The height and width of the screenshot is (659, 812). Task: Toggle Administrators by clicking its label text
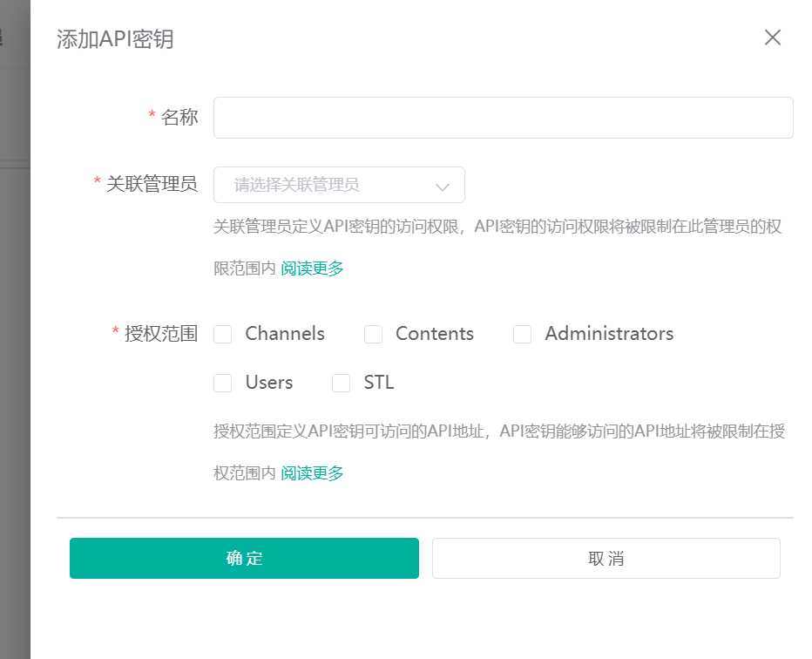(x=609, y=334)
